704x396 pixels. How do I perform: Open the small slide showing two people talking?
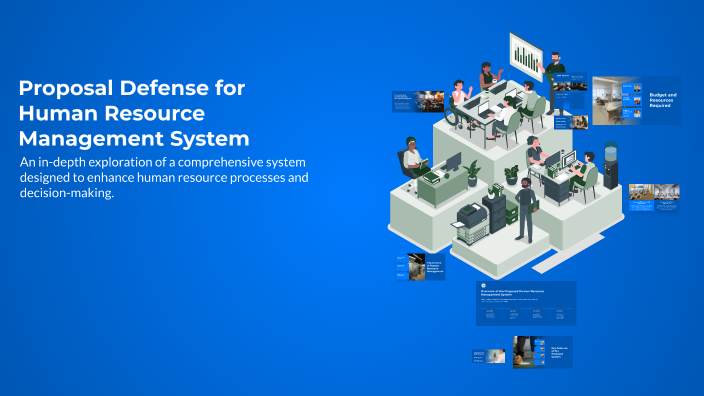[488, 356]
